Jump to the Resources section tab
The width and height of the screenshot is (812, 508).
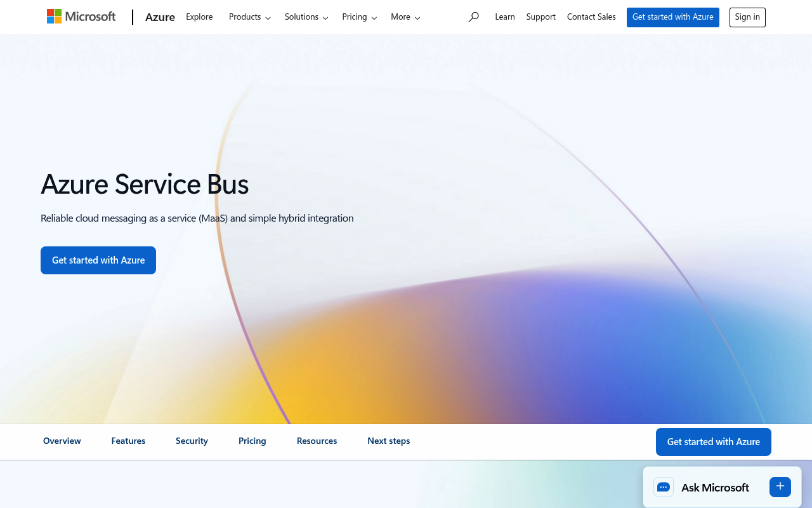(317, 441)
